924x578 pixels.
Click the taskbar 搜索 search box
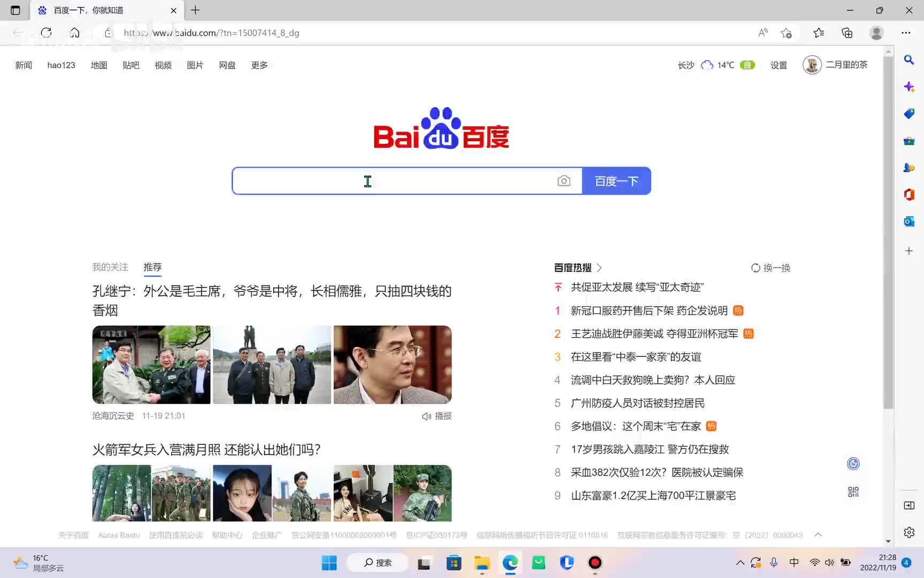click(378, 562)
